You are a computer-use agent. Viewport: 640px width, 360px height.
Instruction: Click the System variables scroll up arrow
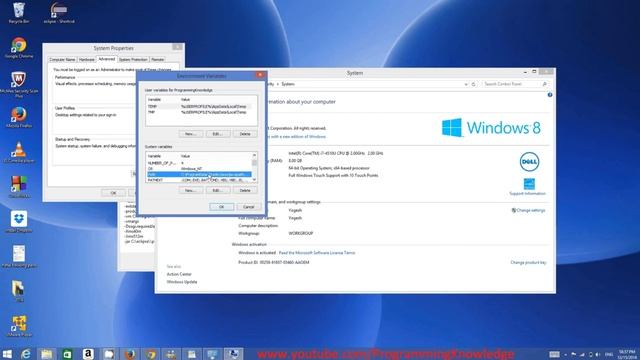pos(254,156)
